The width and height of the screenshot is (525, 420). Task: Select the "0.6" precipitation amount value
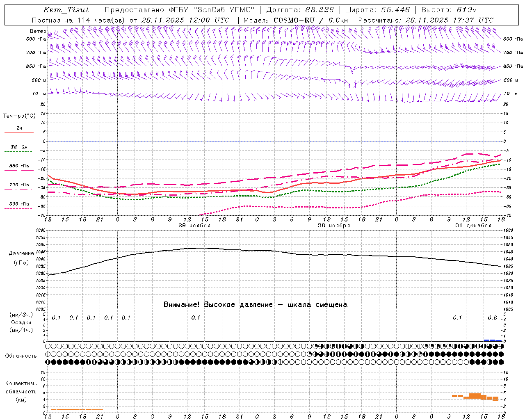tap(492, 317)
